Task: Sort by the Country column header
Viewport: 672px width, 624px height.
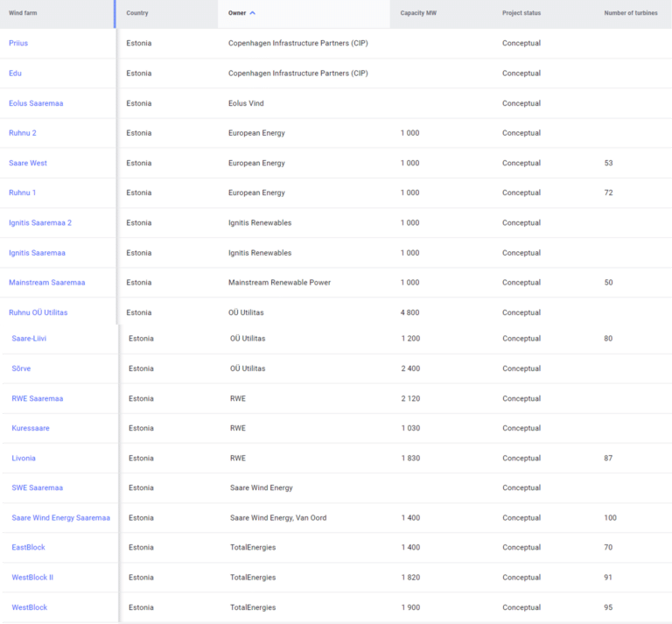Action: [x=137, y=13]
